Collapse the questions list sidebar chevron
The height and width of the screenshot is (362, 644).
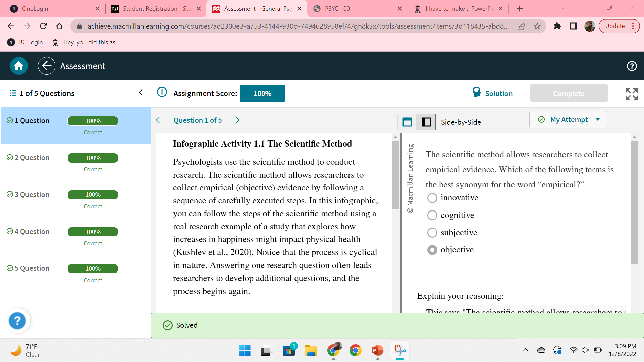click(x=141, y=92)
